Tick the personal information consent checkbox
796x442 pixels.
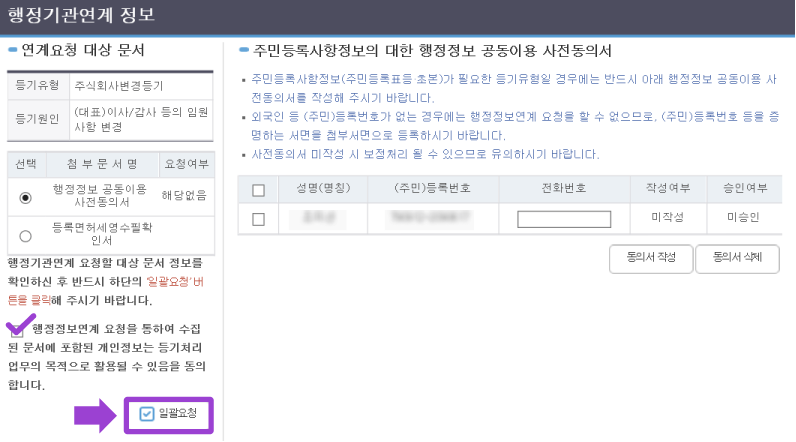[17, 329]
